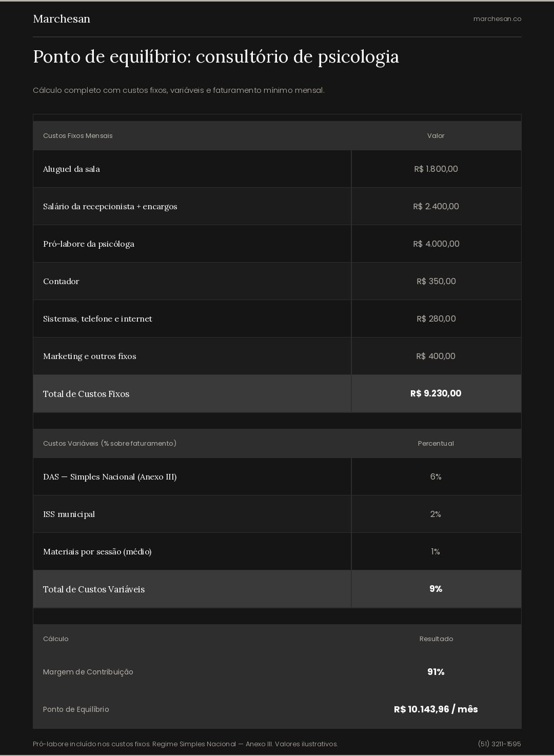The width and height of the screenshot is (554, 756).
Task: Click the R$ 9.230,00 total value
Action: (x=436, y=393)
